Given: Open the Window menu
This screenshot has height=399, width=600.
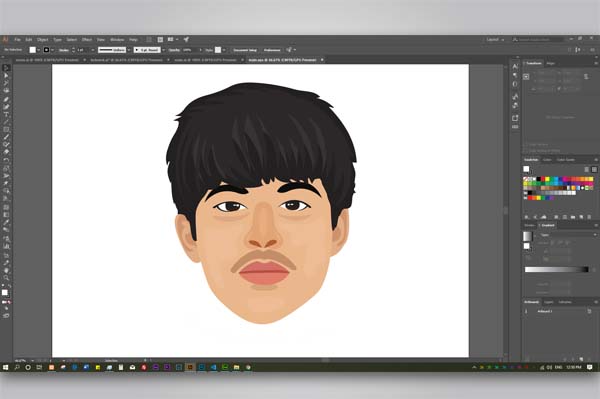Looking at the screenshot, I should point(117,39).
